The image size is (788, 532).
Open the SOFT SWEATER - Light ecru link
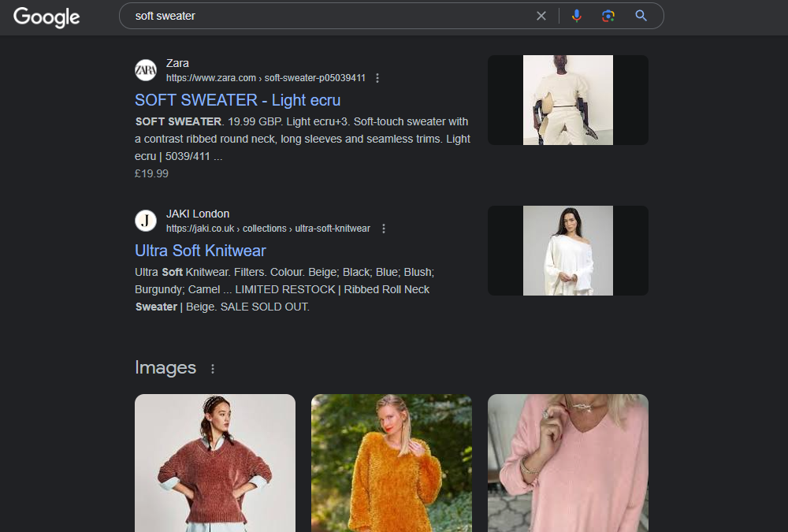(x=237, y=100)
